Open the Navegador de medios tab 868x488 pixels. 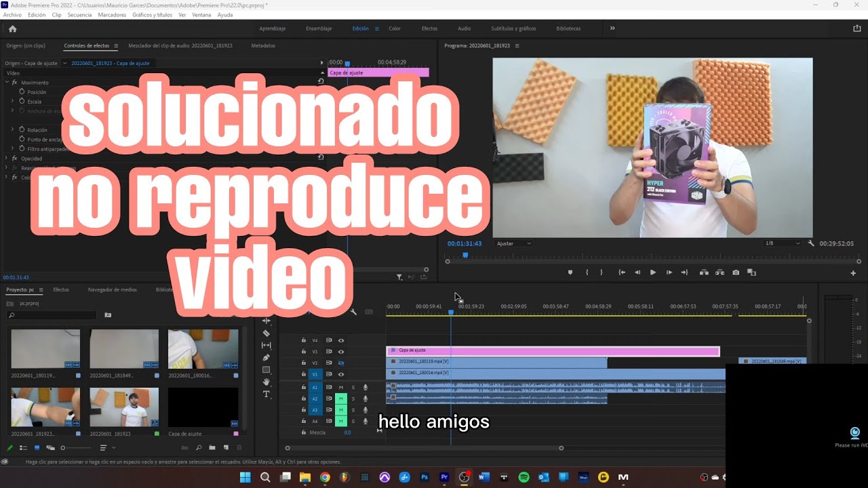[x=113, y=289]
